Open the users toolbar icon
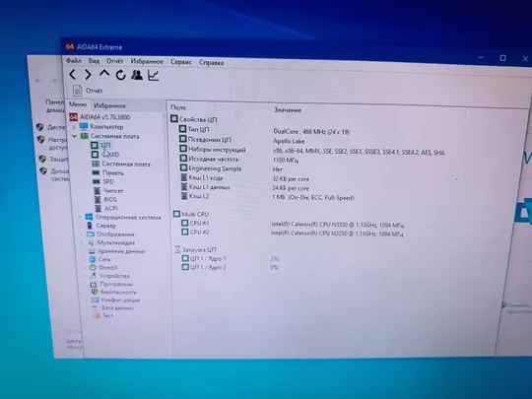This screenshot has height=399, width=532. pyautogui.click(x=137, y=75)
